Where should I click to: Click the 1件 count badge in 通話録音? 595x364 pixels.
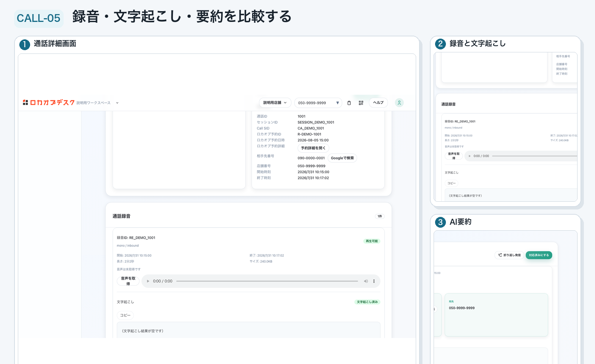(x=380, y=216)
